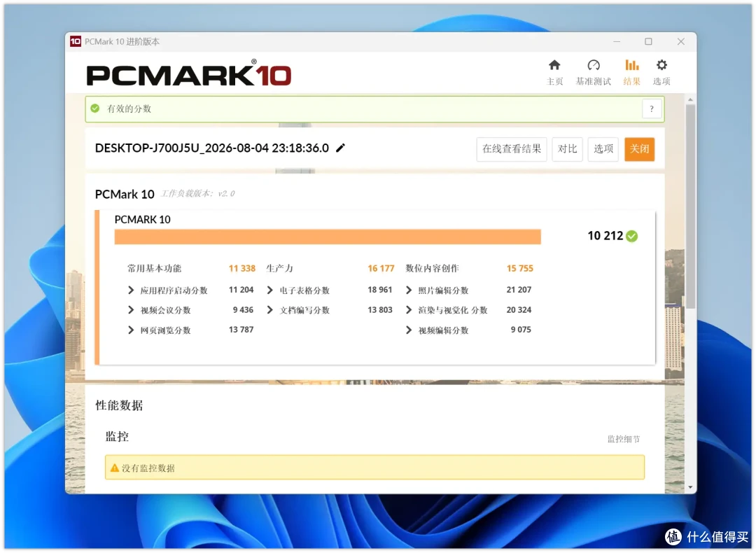
Task: Maximize the PCMark 10 window
Action: point(648,41)
